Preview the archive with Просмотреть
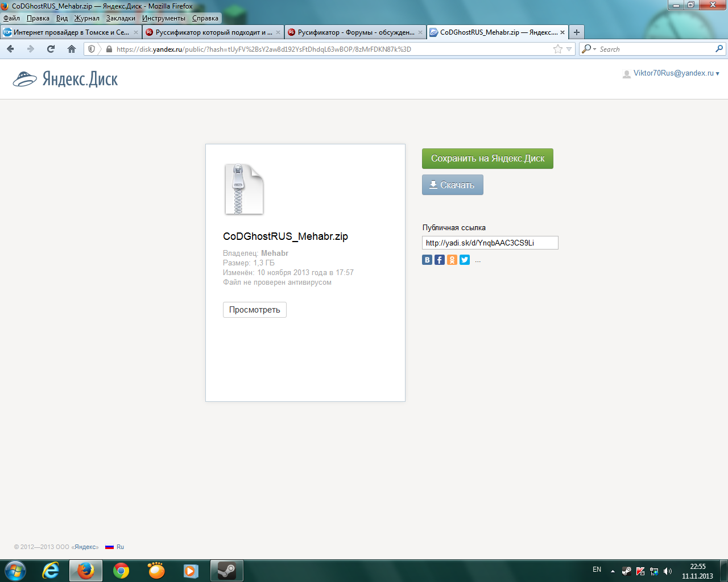The height and width of the screenshot is (582, 728). click(x=255, y=310)
